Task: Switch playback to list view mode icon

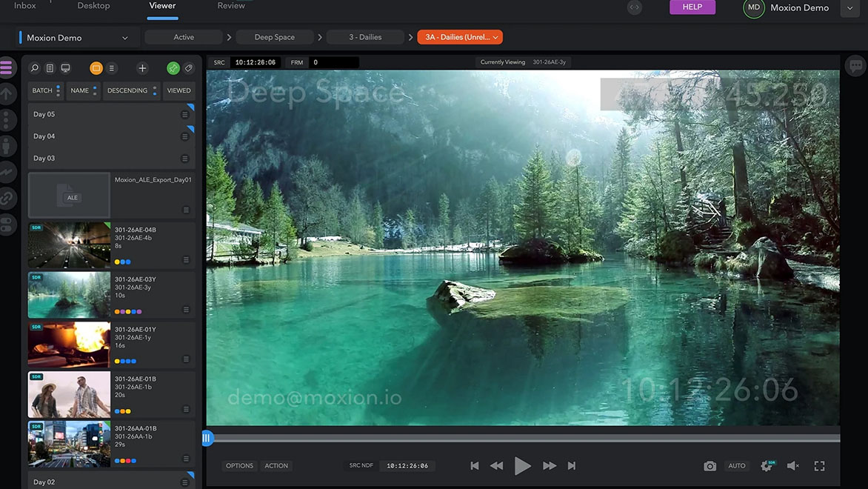Action: tap(111, 67)
